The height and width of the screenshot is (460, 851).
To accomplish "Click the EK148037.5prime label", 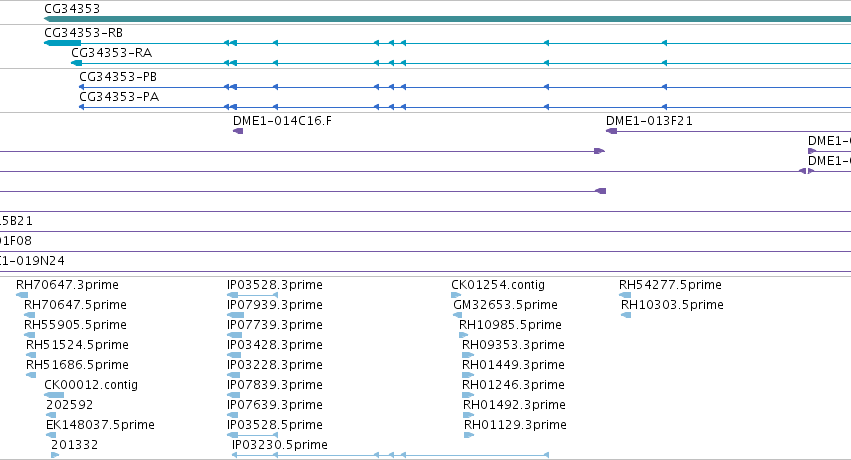I will tap(100, 425).
